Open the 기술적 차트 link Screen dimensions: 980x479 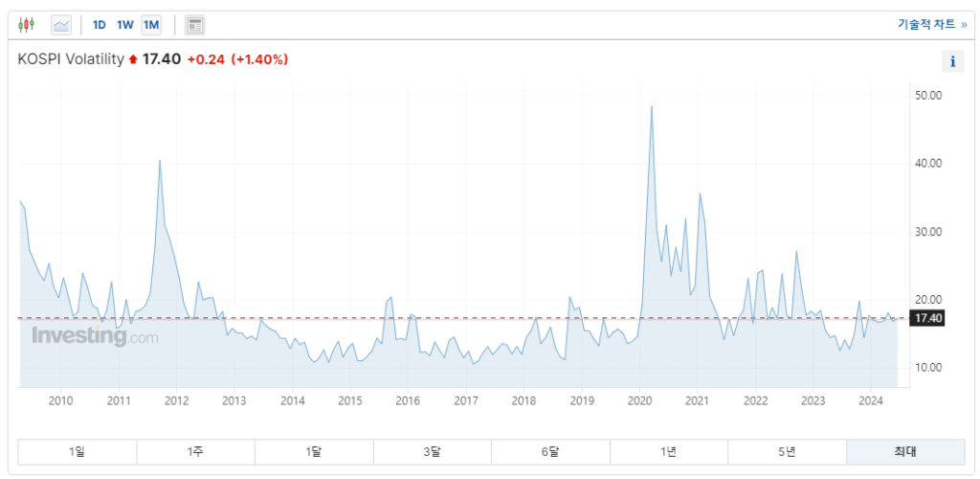931,25
